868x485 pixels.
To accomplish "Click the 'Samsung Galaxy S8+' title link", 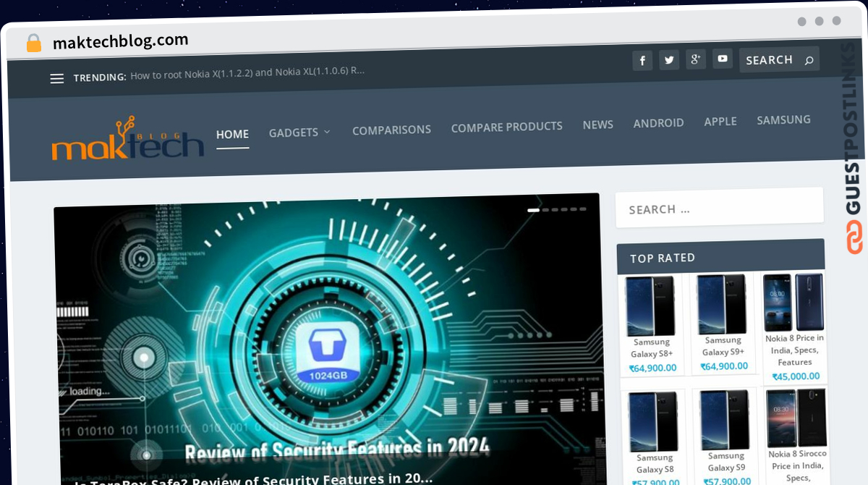I will pos(651,348).
